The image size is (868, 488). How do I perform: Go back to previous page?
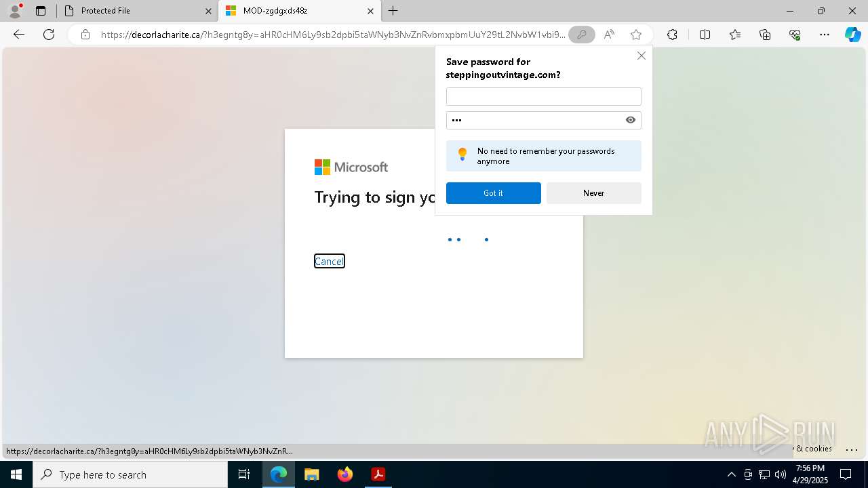point(19,35)
